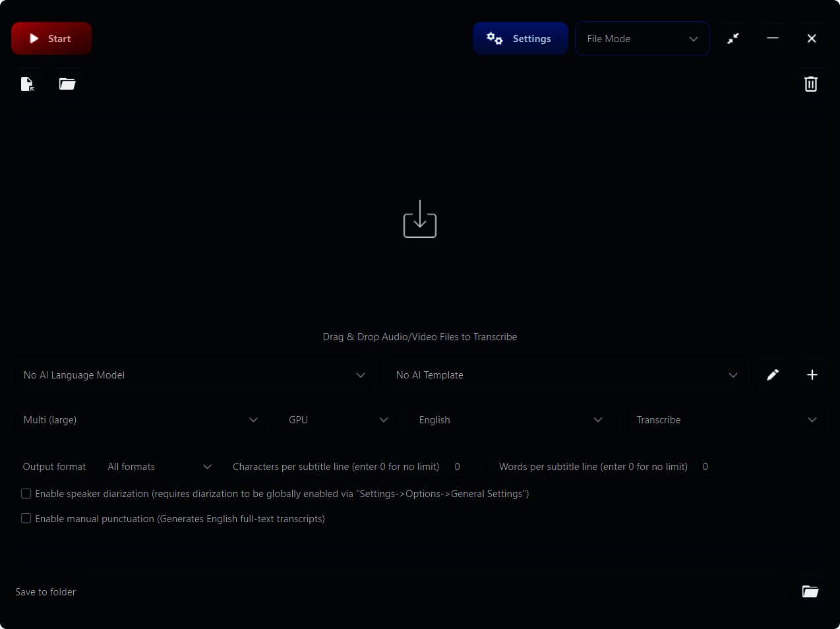Click the characters per subtitle line field
This screenshot has width=840, height=629.
click(469, 467)
